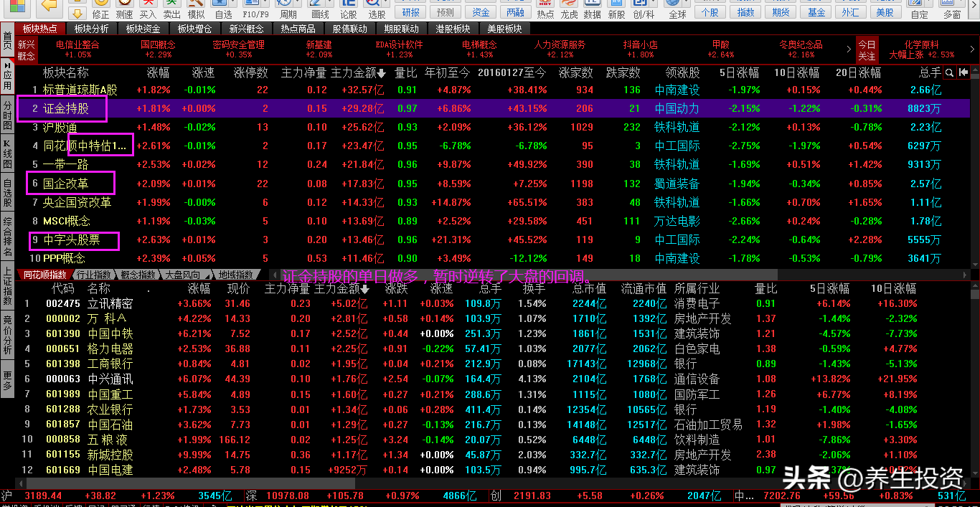Click the collapse column icon beside search
980x507 pixels.
click(963, 72)
